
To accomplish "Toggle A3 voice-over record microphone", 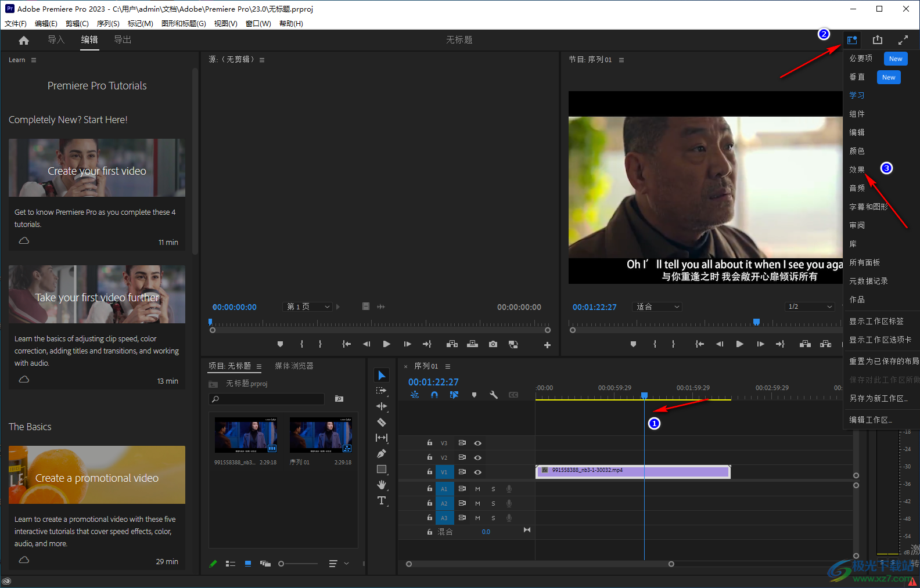I will pos(509,518).
